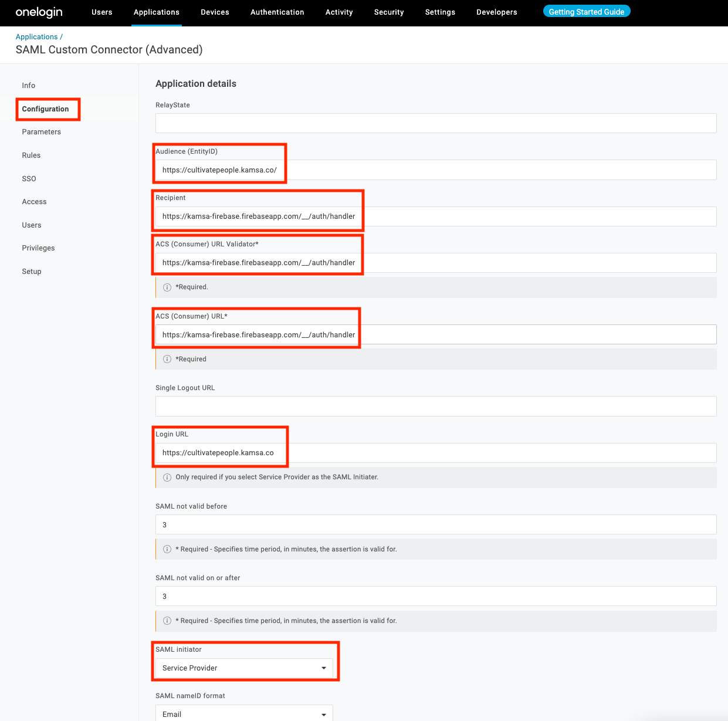Go to the Setup sidebar tab
This screenshot has width=728, height=721.
point(32,272)
